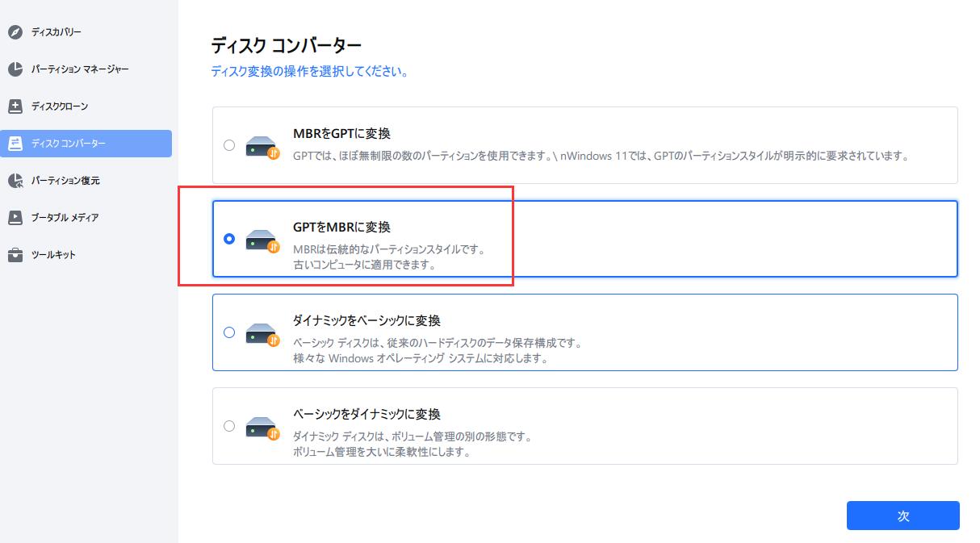
Task: Open パーティション マネージャー from the sidebar
Action: (x=80, y=69)
